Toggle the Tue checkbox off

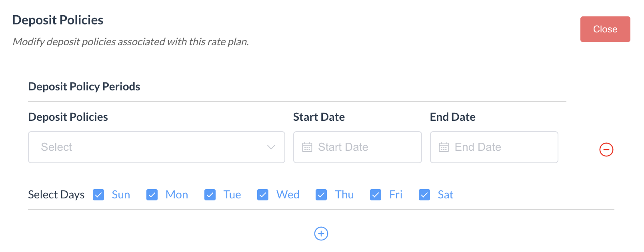coord(210,195)
